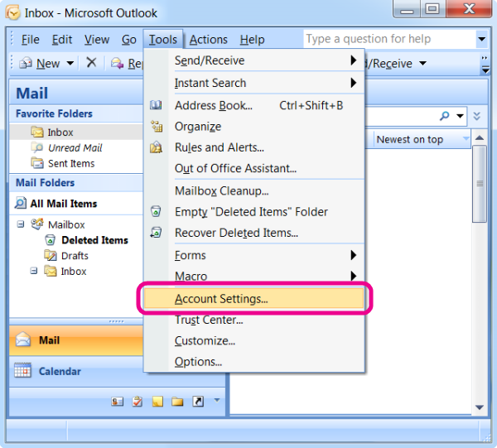The image size is (497, 448).
Task: Click the All Mail Items search icon
Action: [21, 203]
